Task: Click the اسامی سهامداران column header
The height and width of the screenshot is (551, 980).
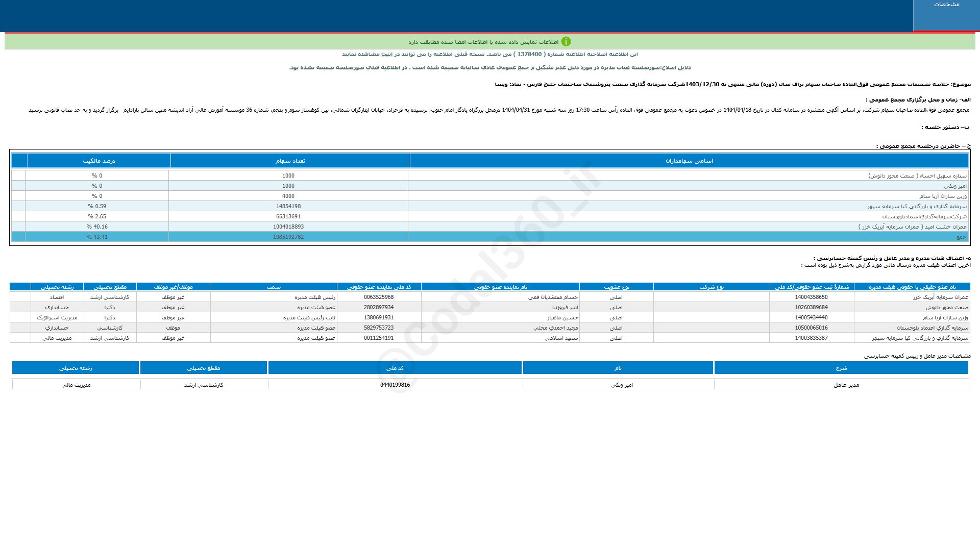Action: pyautogui.click(x=689, y=161)
